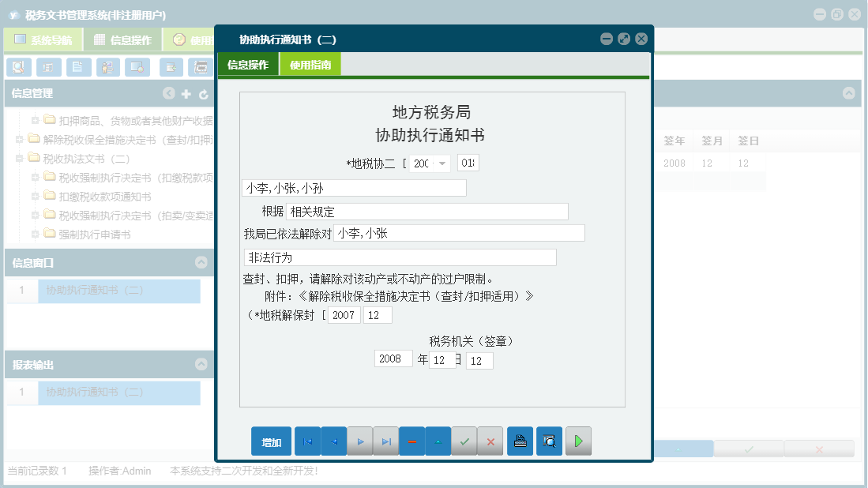Refresh the 信息管理 panel
Image resolution: width=868 pixels, height=488 pixels.
tap(204, 92)
